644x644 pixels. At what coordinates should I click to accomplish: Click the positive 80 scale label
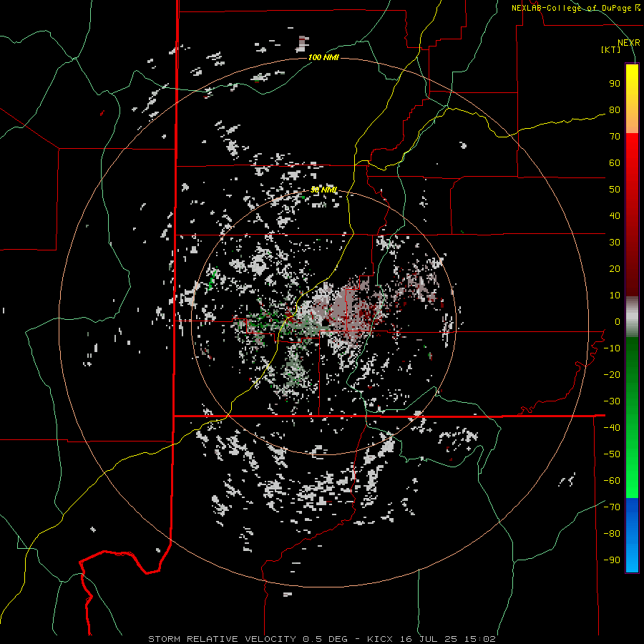click(615, 110)
